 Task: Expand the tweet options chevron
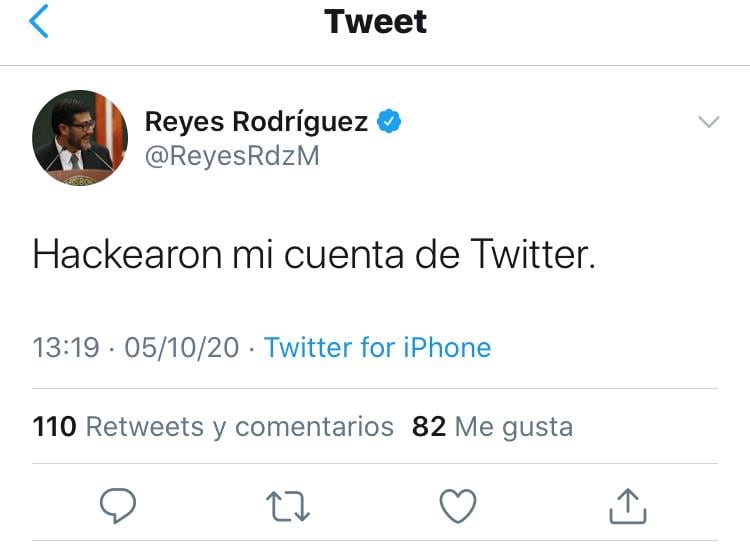pos(708,122)
